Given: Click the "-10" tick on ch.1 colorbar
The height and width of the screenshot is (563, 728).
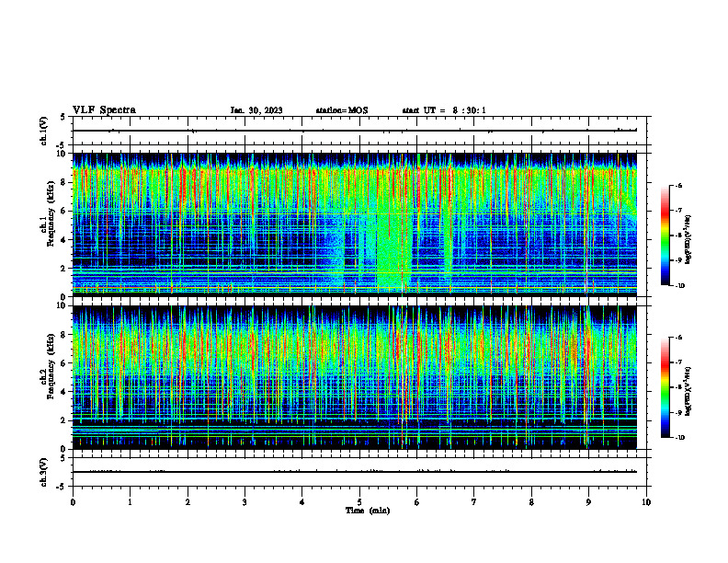Looking at the screenshot, I should (679, 286).
